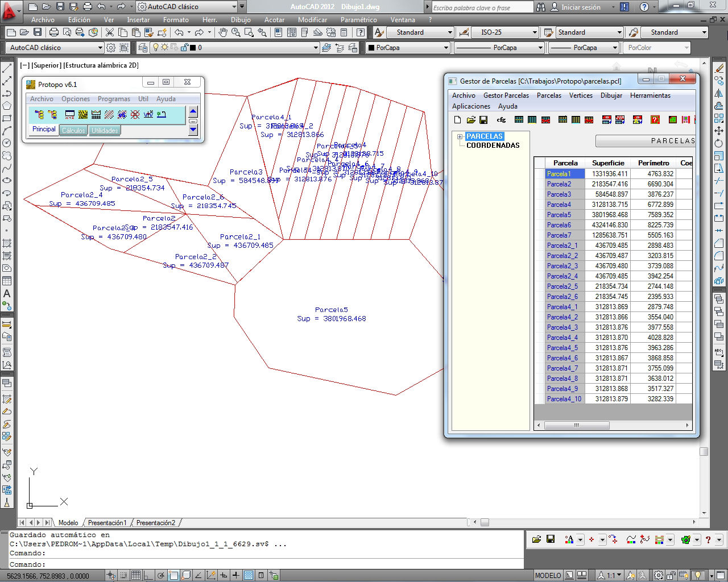Click the Zoom Realtime magnifier icon
728x582 pixels.
pos(236,32)
